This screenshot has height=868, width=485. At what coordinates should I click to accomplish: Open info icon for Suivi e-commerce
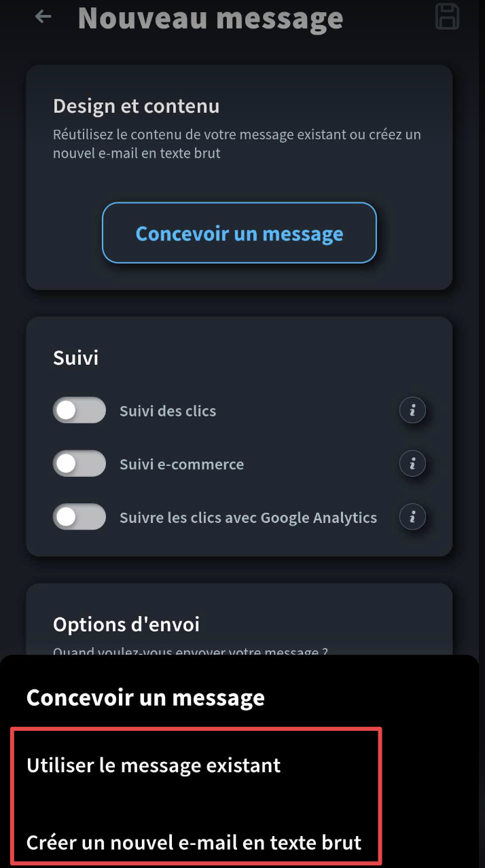[412, 464]
